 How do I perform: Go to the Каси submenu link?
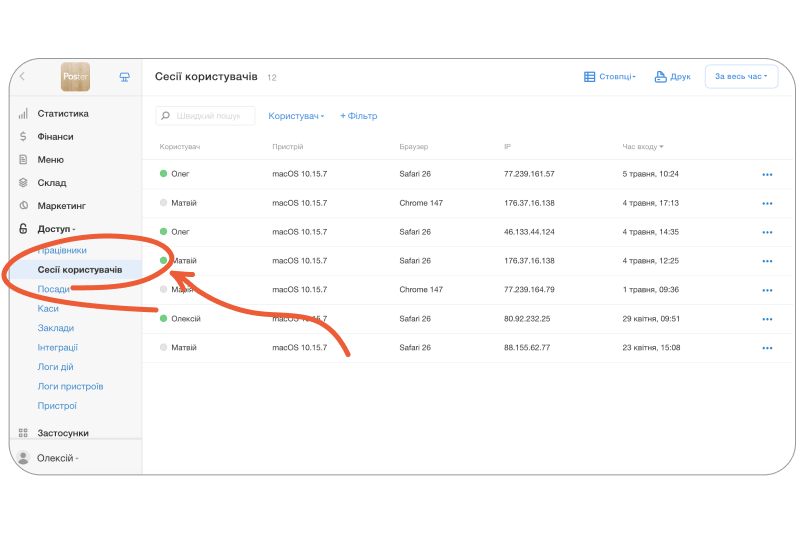48,308
